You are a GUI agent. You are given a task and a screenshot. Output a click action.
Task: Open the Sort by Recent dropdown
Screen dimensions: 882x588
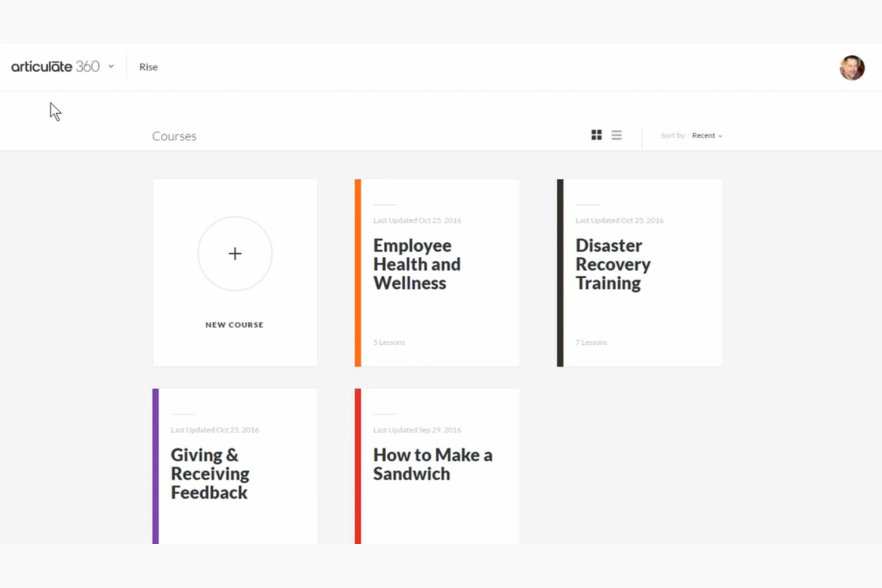[707, 135]
